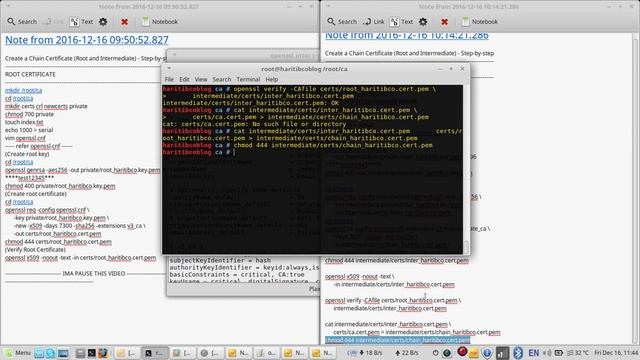Viewport: 640px width, 360px height.
Task: Open the terminal File menu
Action: 169,79
